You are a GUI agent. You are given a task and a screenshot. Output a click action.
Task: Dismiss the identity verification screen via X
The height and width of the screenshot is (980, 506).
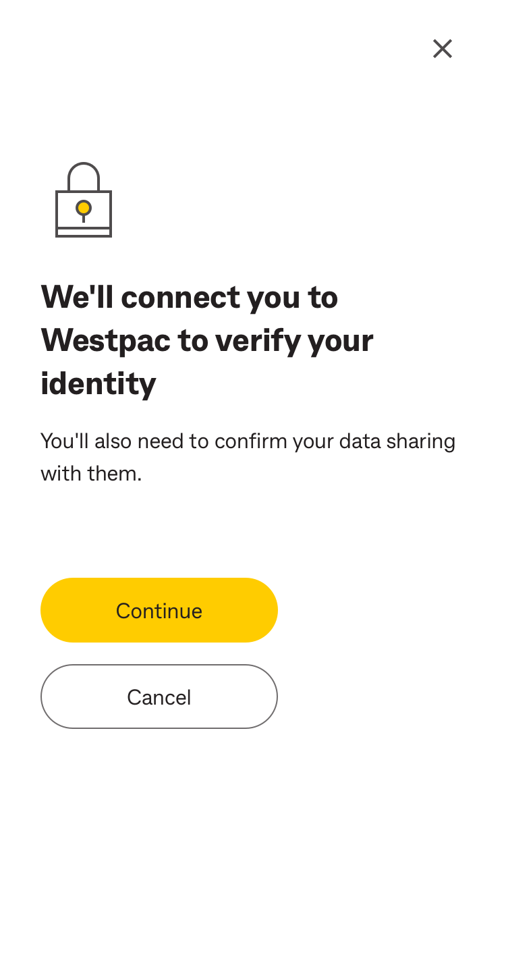click(x=443, y=49)
